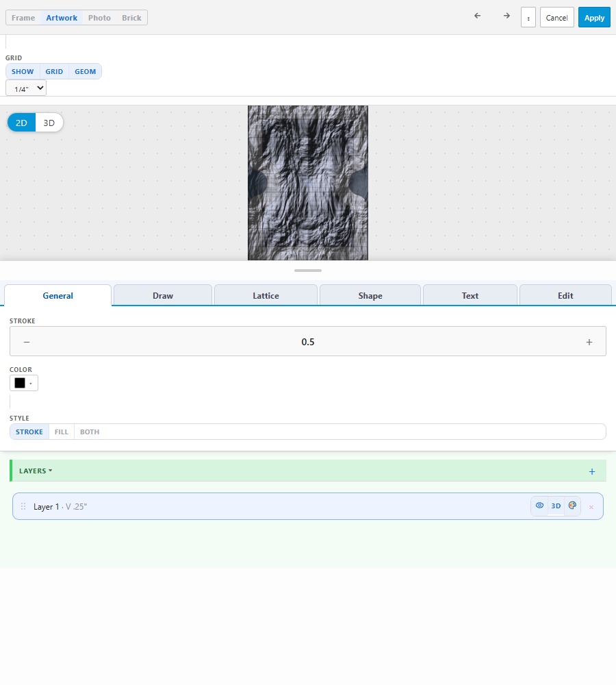Increase stroke with the plus icon
This screenshot has height=685, width=616.
pyautogui.click(x=589, y=342)
